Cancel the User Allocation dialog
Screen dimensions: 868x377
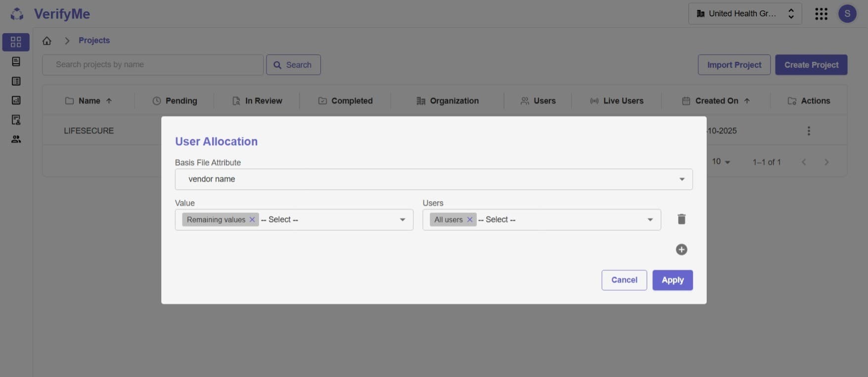click(624, 280)
